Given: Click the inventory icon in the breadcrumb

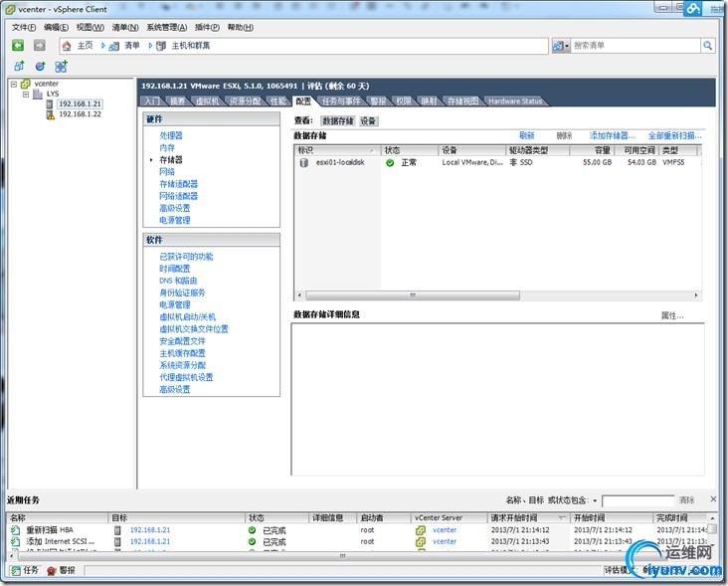Looking at the screenshot, I should (113, 46).
